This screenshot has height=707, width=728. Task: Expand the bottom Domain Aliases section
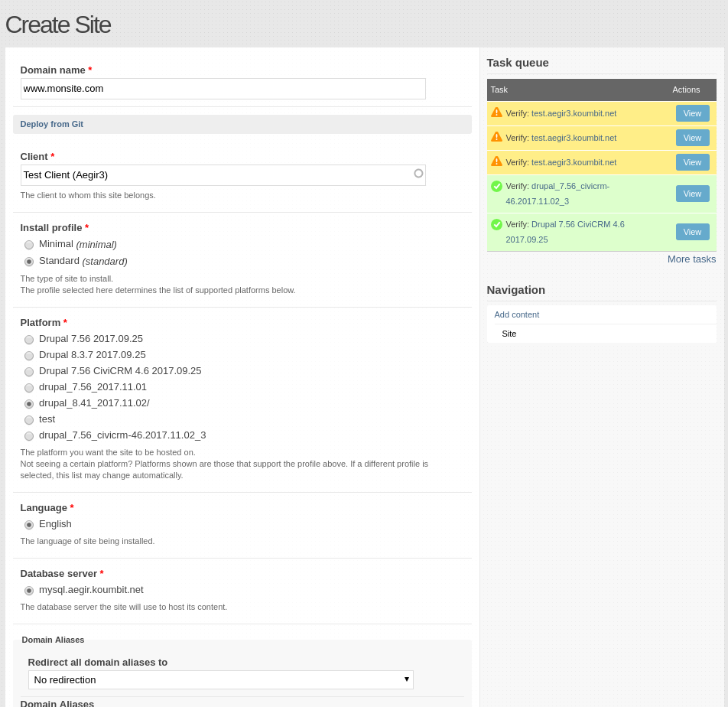pos(57,702)
